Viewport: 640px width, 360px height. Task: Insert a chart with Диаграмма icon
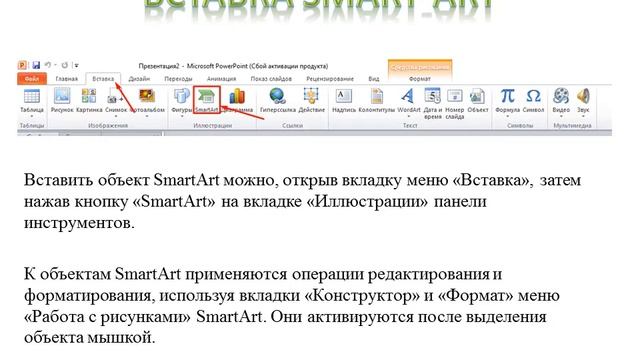coord(237,96)
